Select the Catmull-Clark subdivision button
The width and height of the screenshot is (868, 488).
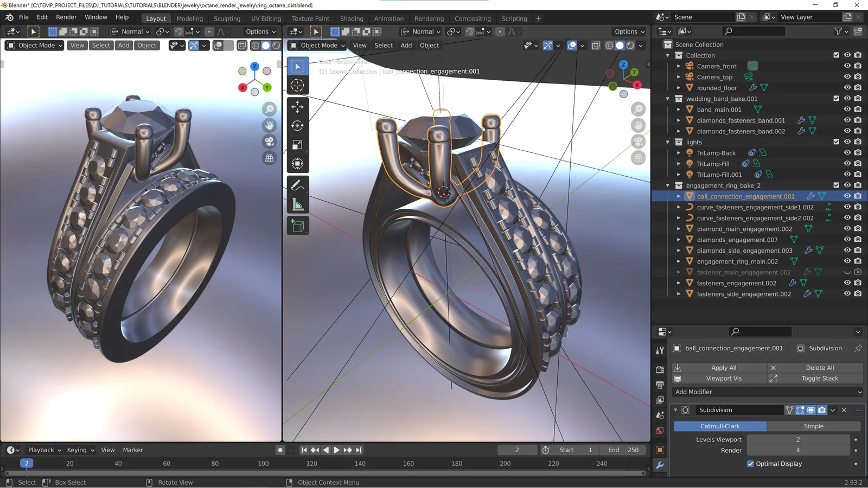[721, 426]
